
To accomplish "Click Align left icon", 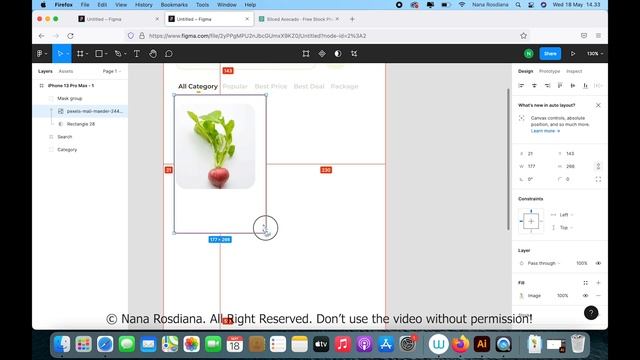I will [x=521, y=85].
